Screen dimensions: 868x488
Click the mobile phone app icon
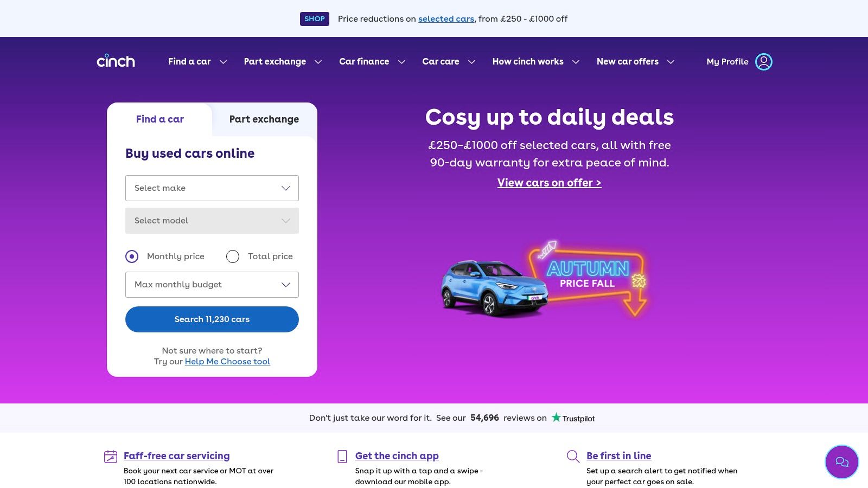(342, 457)
